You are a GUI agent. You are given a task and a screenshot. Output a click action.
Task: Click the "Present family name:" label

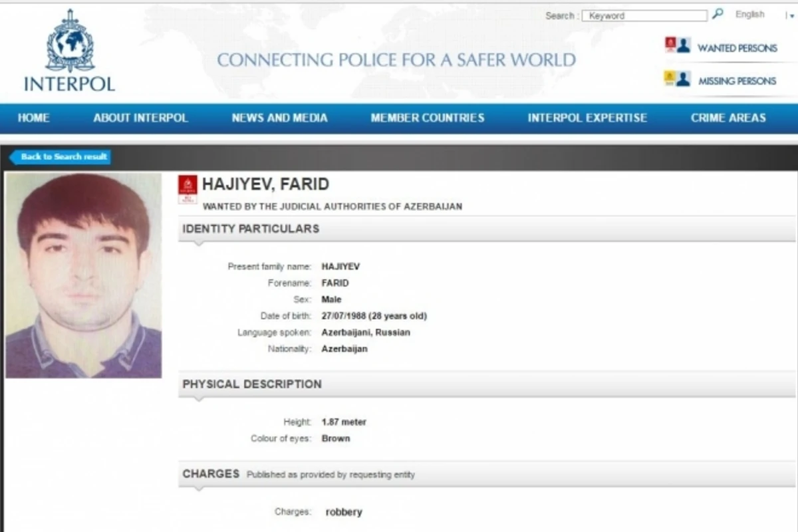tap(269, 267)
